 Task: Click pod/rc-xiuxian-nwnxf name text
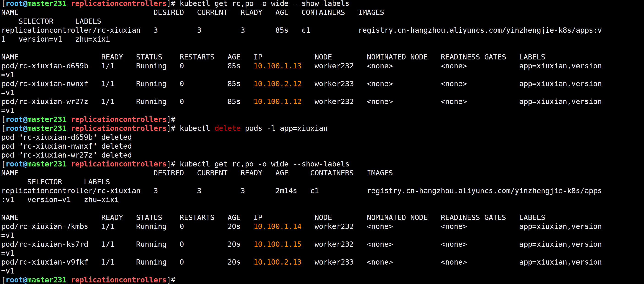(45, 84)
